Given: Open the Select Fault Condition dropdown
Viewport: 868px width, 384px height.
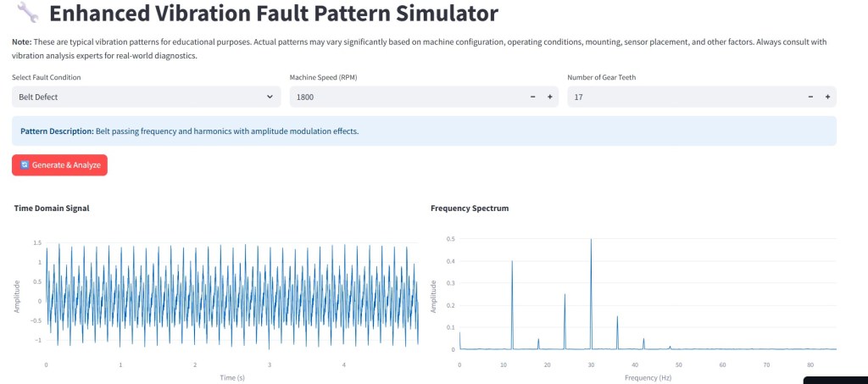Looking at the screenshot, I should click(x=146, y=97).
